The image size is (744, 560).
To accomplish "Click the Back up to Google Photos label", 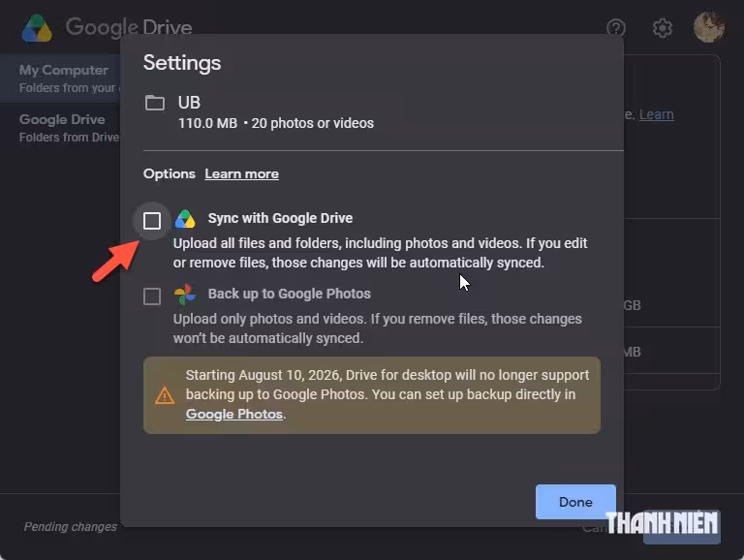I will click(289, 294).
